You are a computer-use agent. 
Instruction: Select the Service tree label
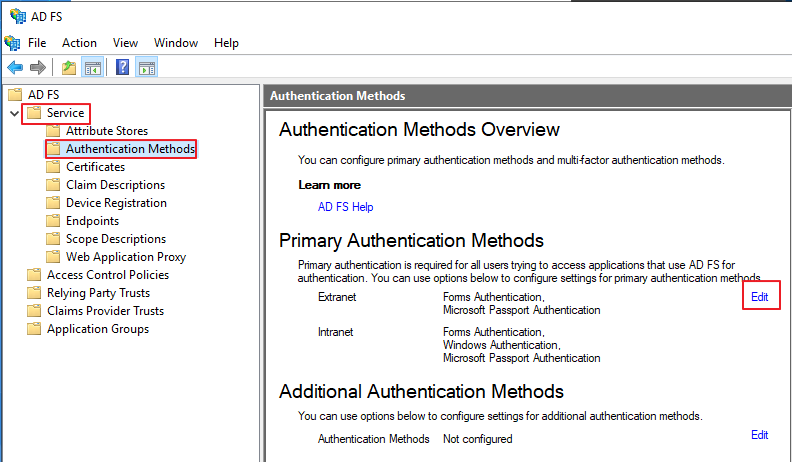coord(65,113)
